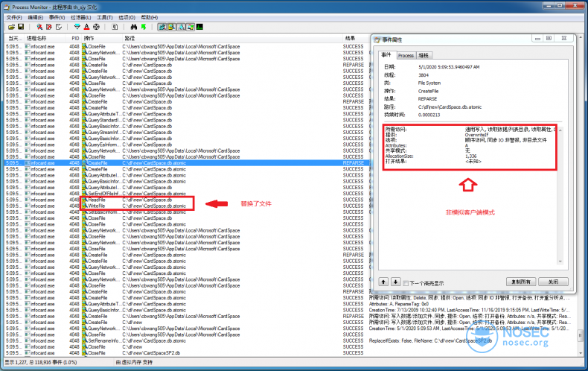The image size is (588, 371).
Task: Click the date value 5/1/2020 5:09:53.9460497 AM
Action: [x=449, y=67]
